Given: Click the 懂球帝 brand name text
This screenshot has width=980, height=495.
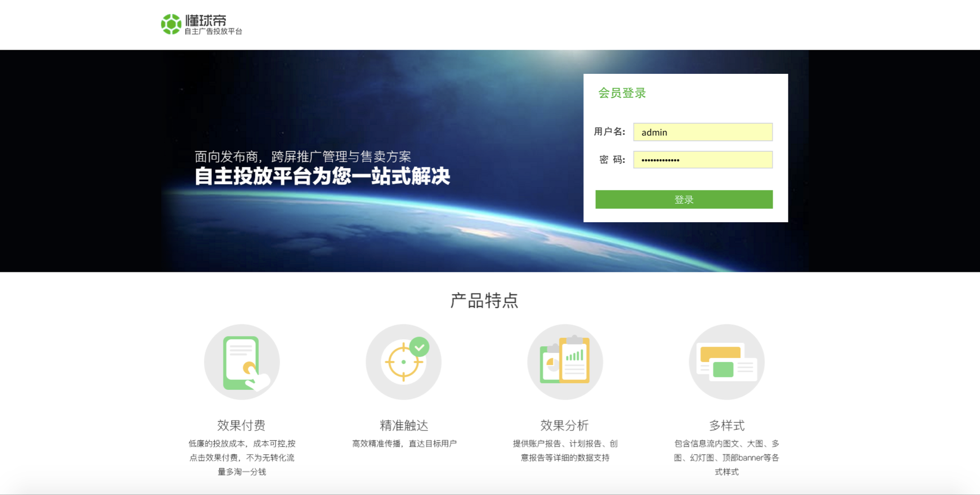Looking at the screenshot, I should pyautogui.click(x=206, y=20).
